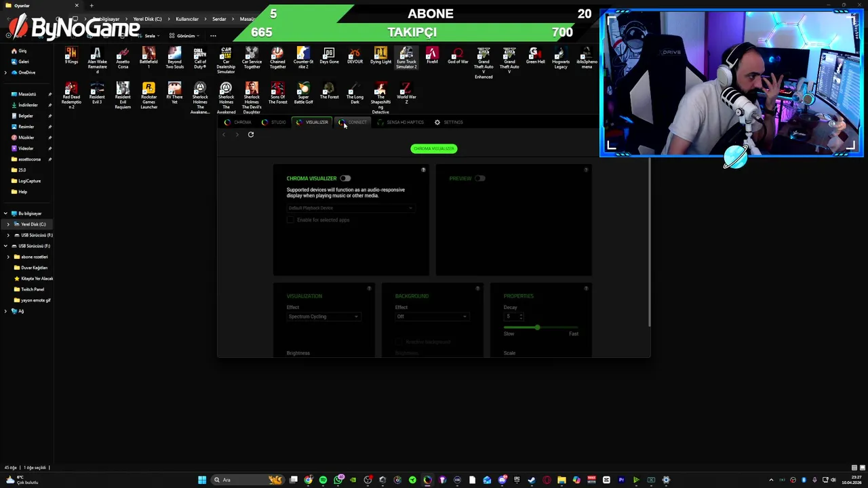This screenshot has height=488, width=868.
Task: Expand the abone rozetleri folder node
Action: [x=9, y=257]
